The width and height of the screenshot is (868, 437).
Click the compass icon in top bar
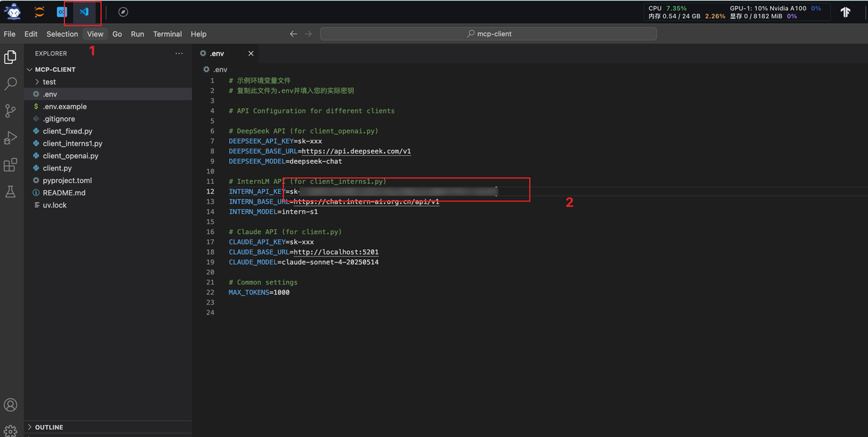(x=123, y=12)
